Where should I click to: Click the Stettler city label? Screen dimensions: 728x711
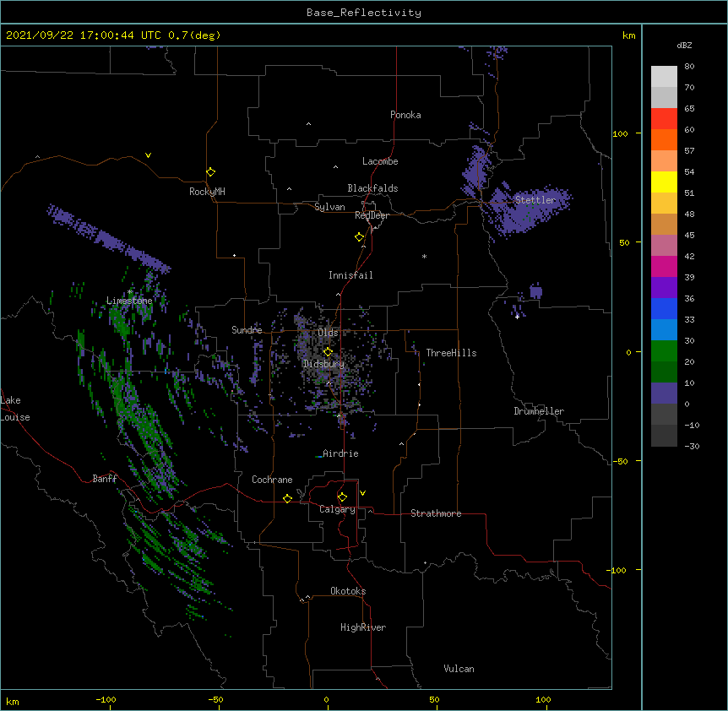pyautogui.click(x=535, y=200)
